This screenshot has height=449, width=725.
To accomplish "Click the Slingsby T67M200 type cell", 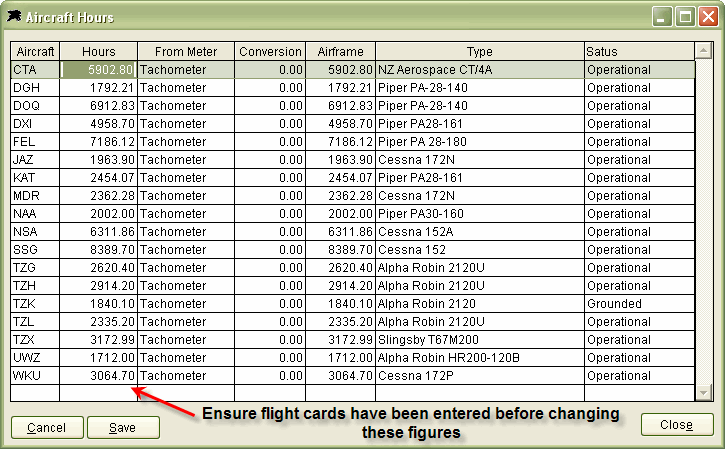I will pyautogui.click(x=479, y=340).
